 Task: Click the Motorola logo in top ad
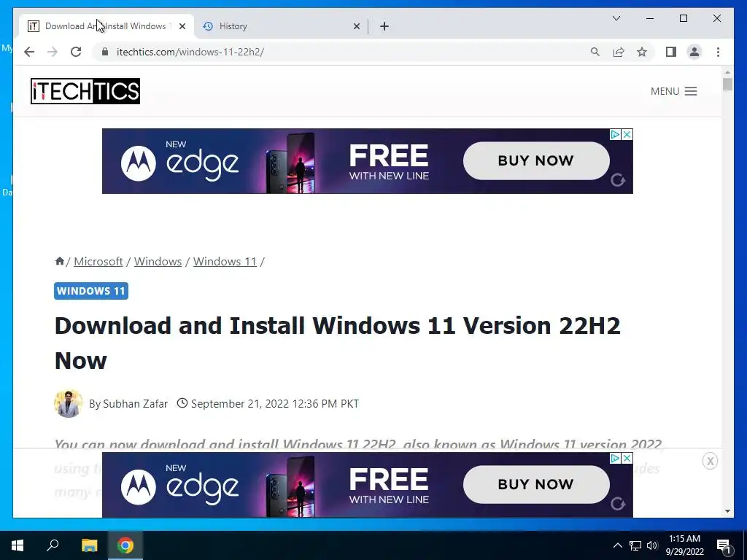pyautogui.click(x=138, y=163)
